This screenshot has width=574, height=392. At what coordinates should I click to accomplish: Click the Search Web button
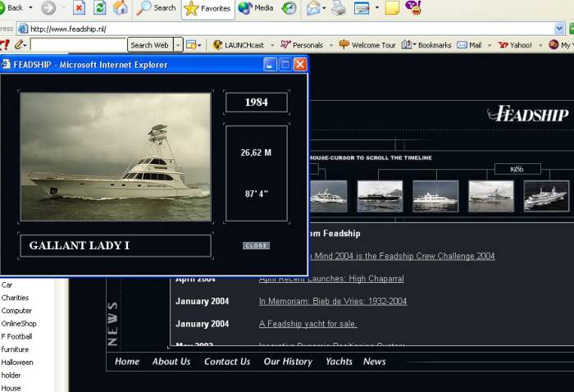click(150, 45)
